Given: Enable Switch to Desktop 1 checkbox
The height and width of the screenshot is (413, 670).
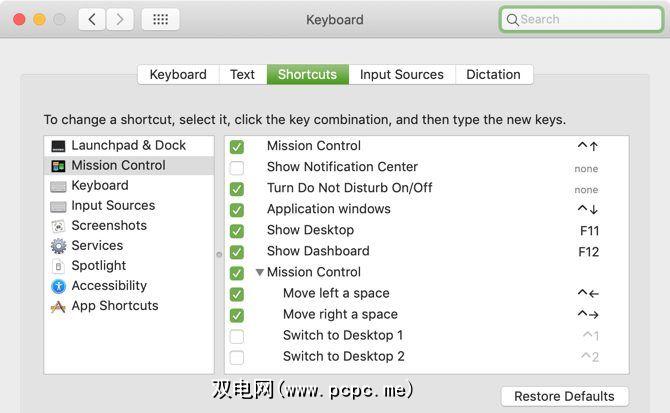Looking at the screenshot, I should (237, 336).
